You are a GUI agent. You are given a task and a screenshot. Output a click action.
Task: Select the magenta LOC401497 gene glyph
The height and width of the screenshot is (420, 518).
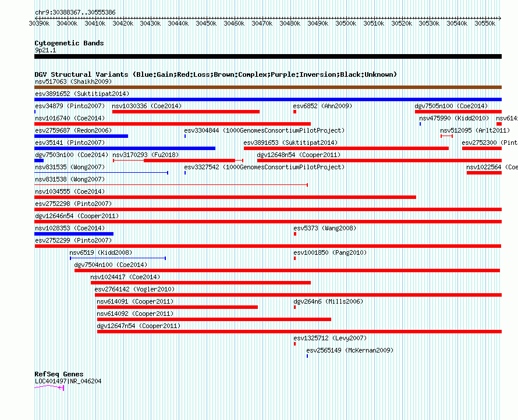click(x=49, y=387)
